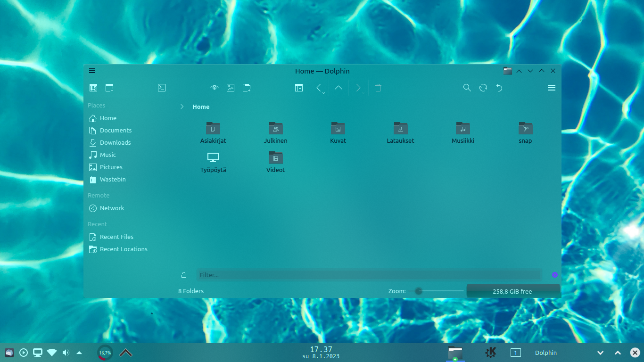Click the 16,7% usage monitor widget
This screenshot has height=362, width=644.
105,353
